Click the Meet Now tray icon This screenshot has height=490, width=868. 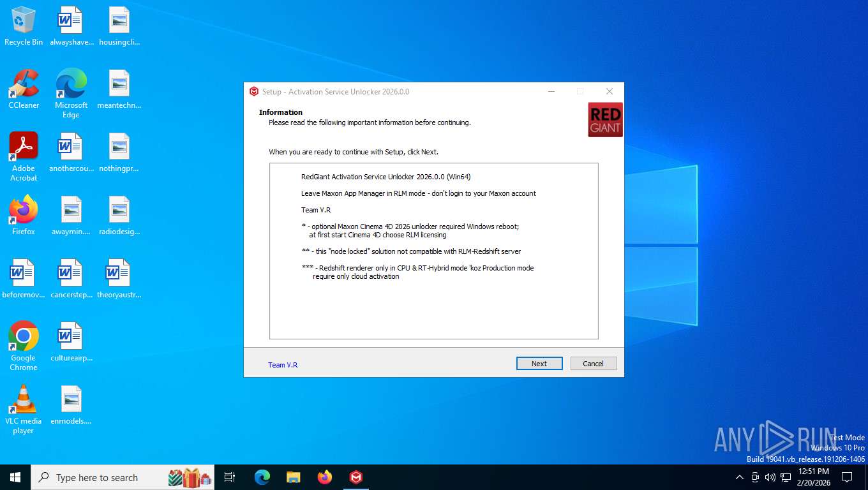pyautogui.click(x=755, y=477)
